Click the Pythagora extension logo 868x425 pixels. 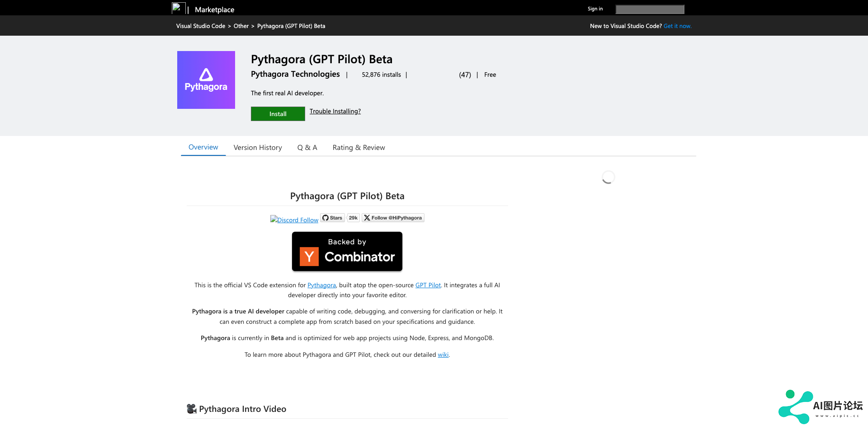[x=206, y=80]
